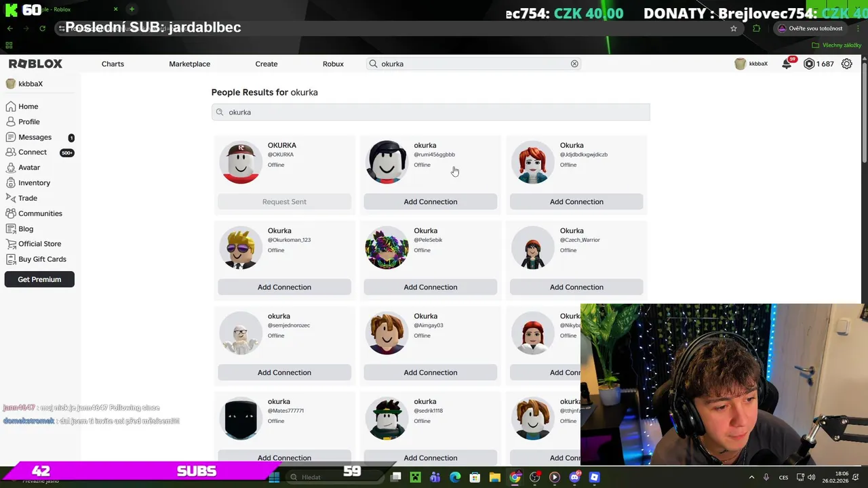Open a new browser tab
The width and height of the screenshot is (868, 488).
click(x=132, y=9)
